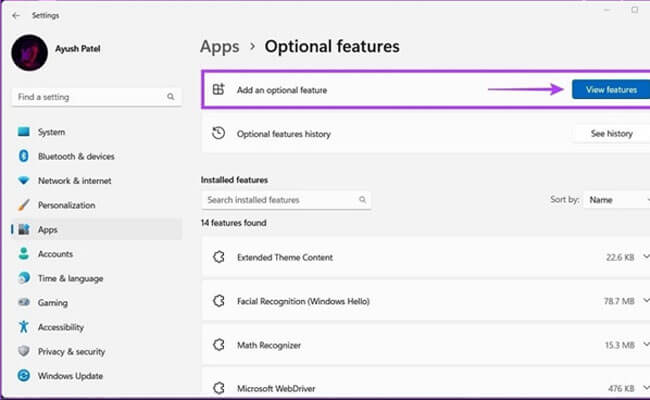Click the Add an optional feature icon
650x400 pixels.
coord(218,89)
